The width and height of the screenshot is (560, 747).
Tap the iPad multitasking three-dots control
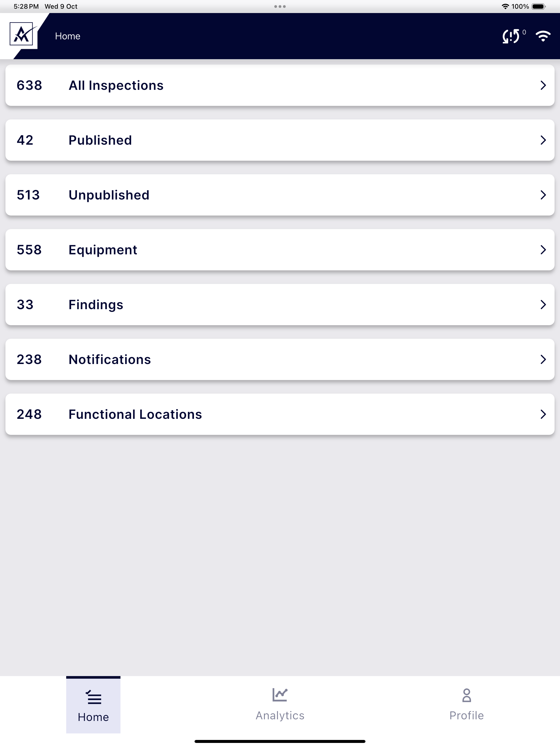pyautogui.click(x=280, y=7)
